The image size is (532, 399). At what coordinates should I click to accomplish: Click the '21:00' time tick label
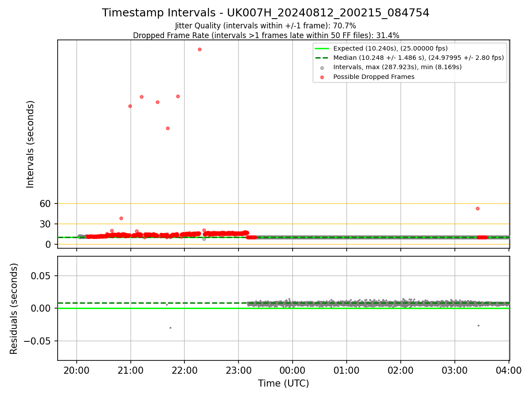pos(131,370)
